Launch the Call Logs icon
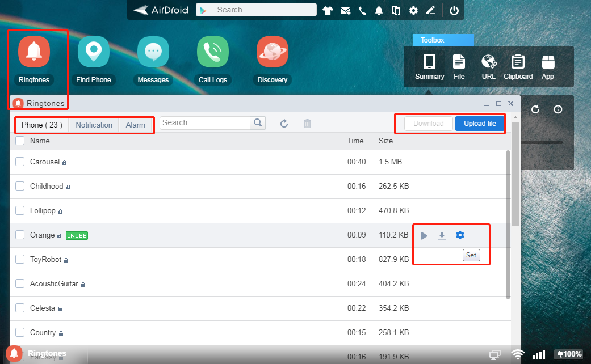This screenshot has width=591, height=364. tap(213, 53)
